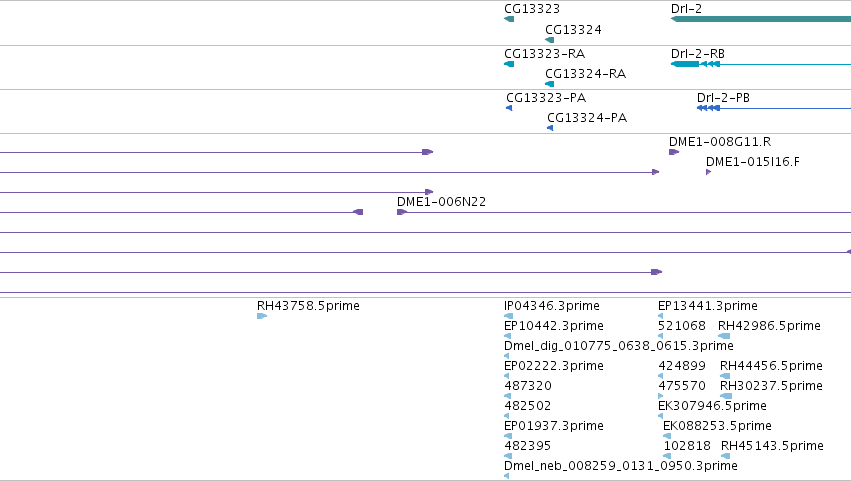Select the DME1-008G11.R feature label
The height and width of the screenshot is (481, 851).
[720, 142]
